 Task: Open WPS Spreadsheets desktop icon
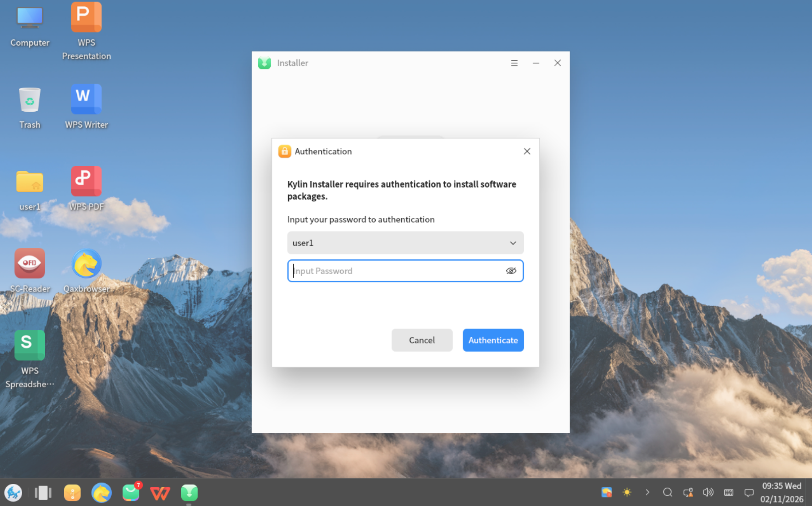point(30,346)
